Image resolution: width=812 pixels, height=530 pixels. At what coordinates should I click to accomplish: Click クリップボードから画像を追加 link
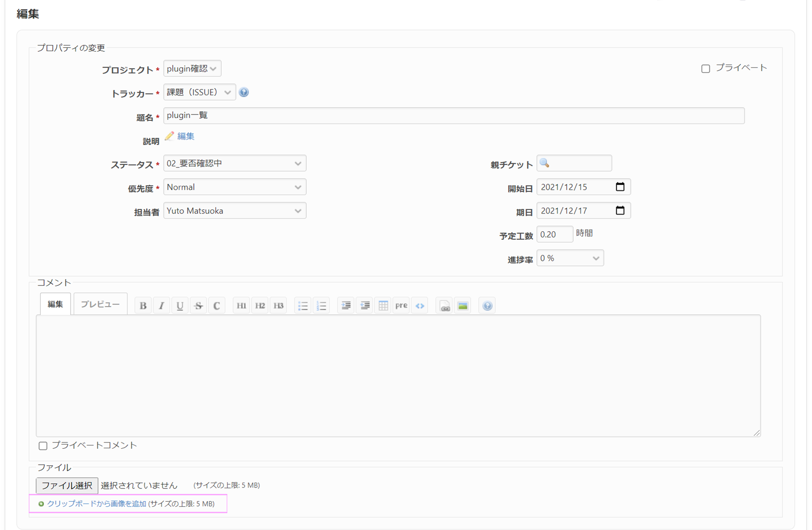coord(97,504)
